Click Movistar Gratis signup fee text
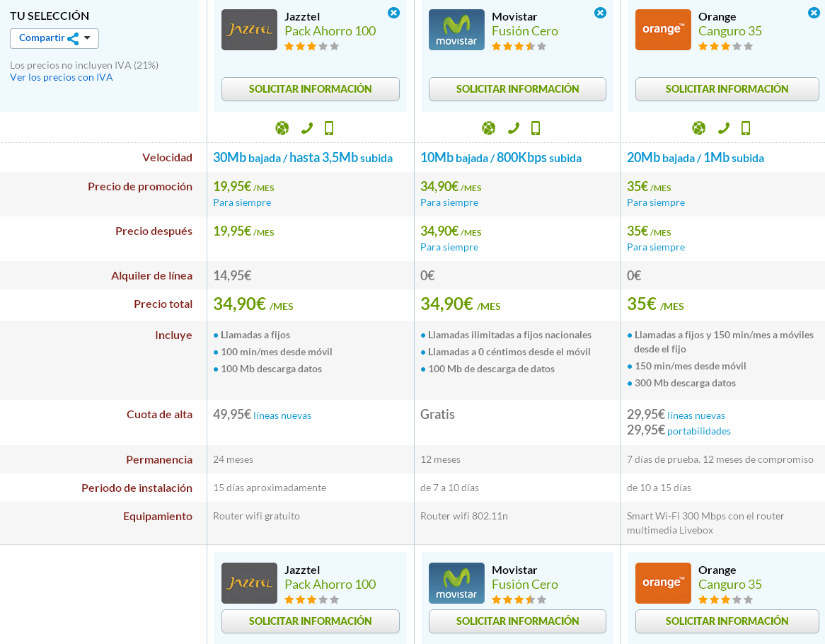The image size is (825, 644). [437, 415]
